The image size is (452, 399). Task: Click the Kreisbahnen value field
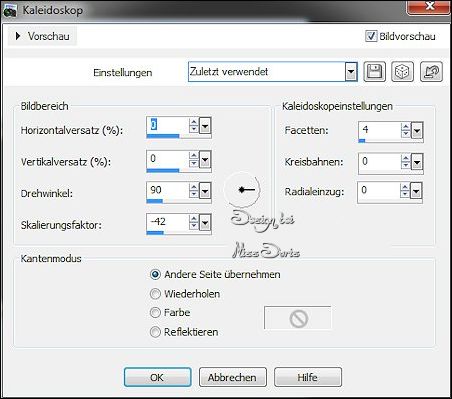(379, 161)
